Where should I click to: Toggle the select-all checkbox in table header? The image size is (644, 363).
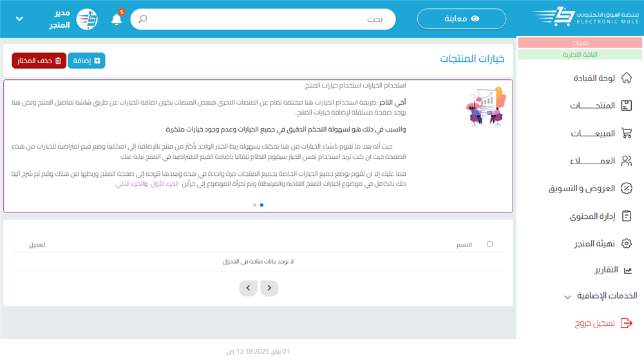point(490,244)
